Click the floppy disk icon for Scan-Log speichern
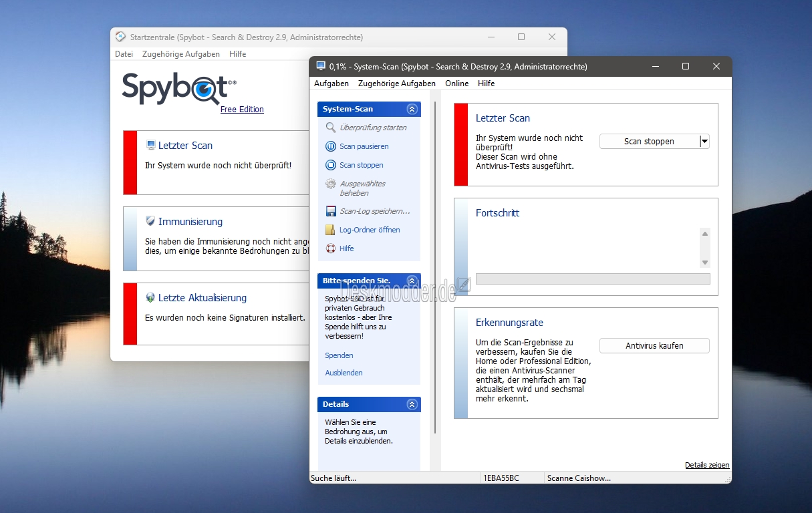Image resolution: width=812 pixels, height=513 pixels. click(331, 211)
